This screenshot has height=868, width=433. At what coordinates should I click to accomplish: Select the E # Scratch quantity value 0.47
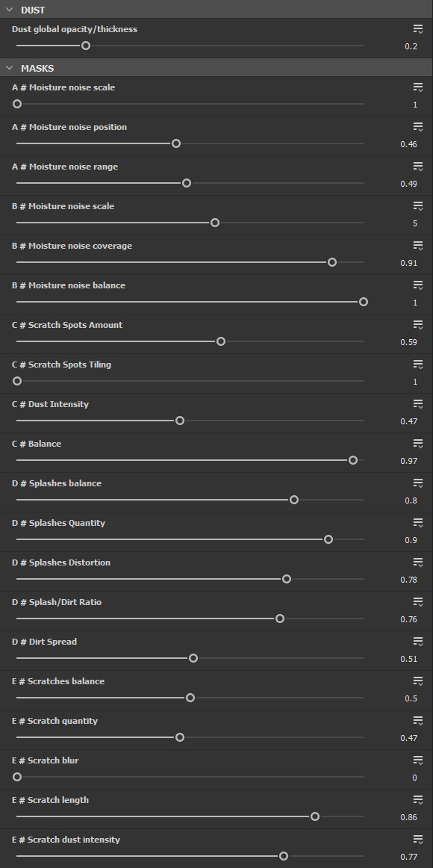click(408, 738)
